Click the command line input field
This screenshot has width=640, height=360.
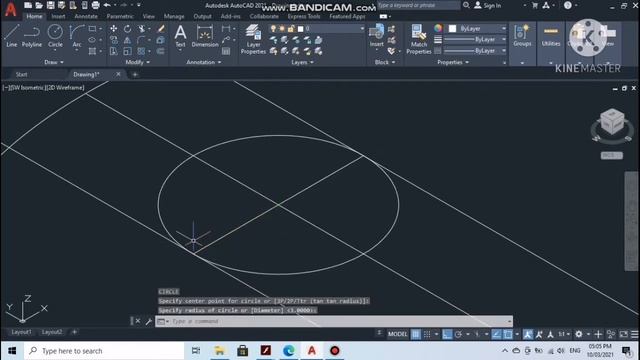(334, 321)
